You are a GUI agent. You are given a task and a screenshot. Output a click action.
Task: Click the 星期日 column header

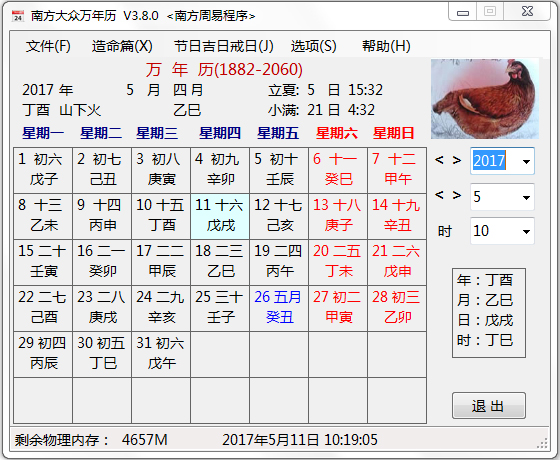tap(394, 133)
